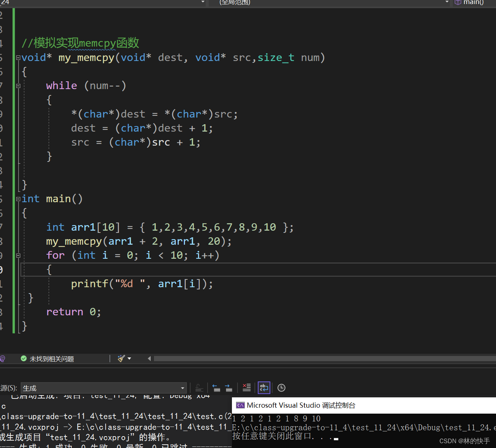Click the line '*(char*)dest = *(char*)src;'
The width and height of the screenshot is (496, 448).
pos(154,114)
